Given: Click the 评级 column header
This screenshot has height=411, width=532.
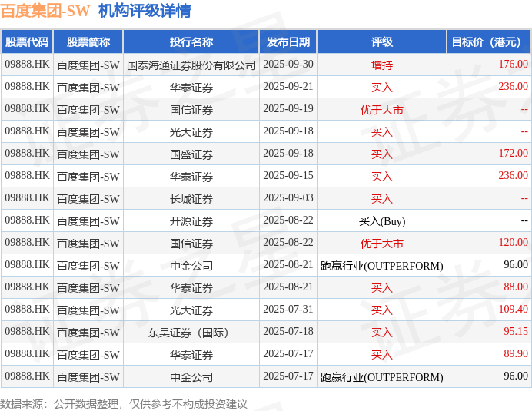Looking at the screenshot, I should (382, 41).
